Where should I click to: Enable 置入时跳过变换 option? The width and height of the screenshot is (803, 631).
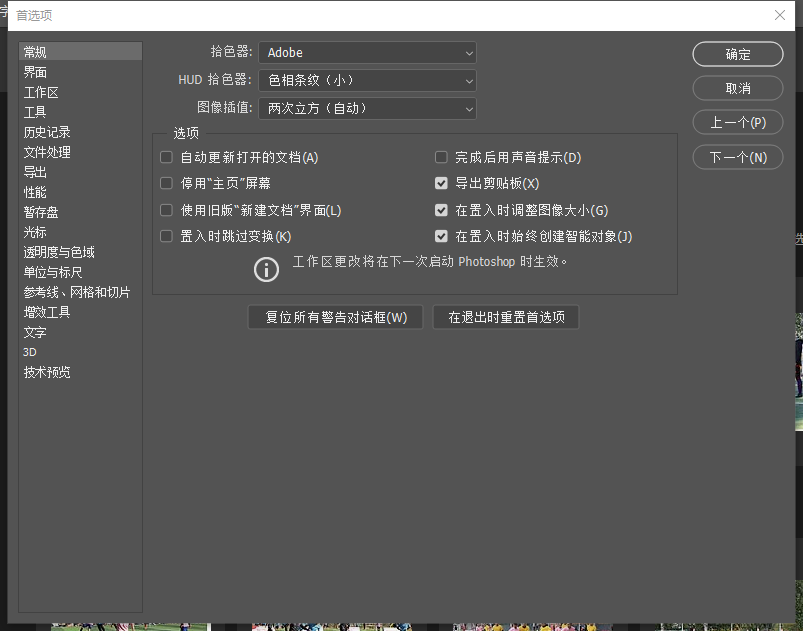point(165,237)
